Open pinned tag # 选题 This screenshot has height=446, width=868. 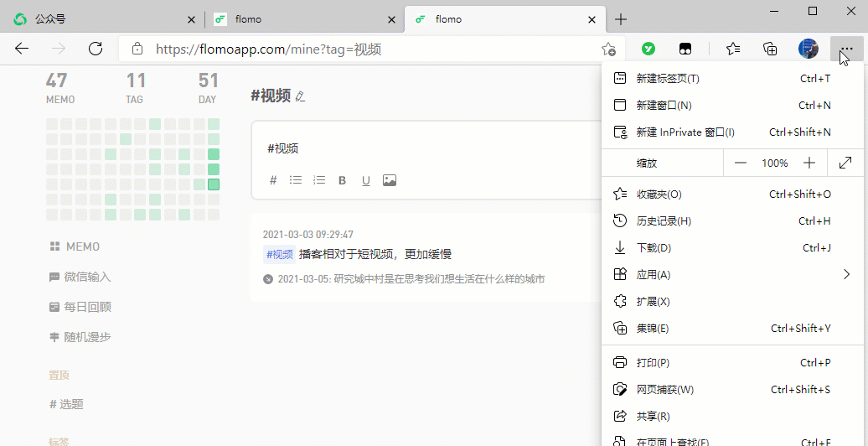(x=66, y=404)
